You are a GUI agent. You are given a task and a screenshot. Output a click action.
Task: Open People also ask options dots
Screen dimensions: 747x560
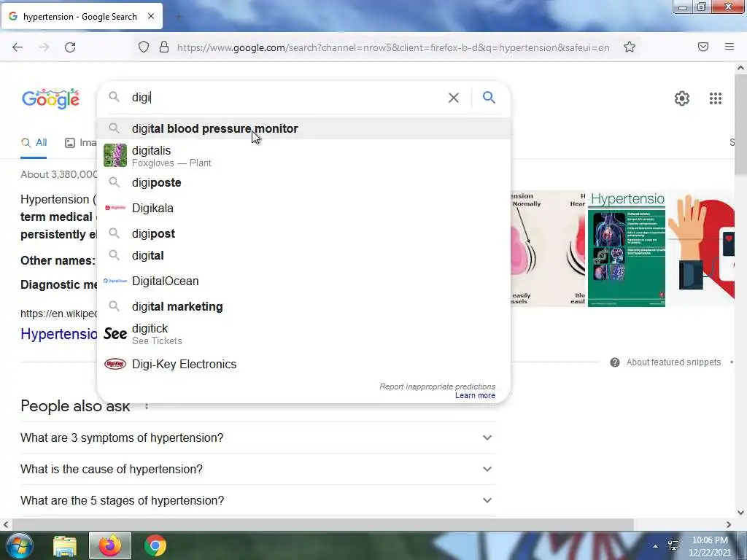(x=147, y=406)
